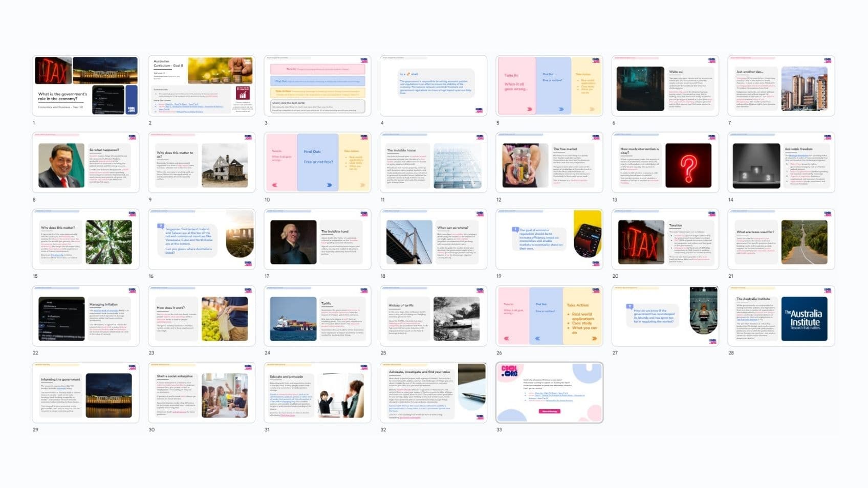Viewport: 868px width, 488px height.
Task: Select the 'Taxation' slide with neon sign
Action: (665, 239)
